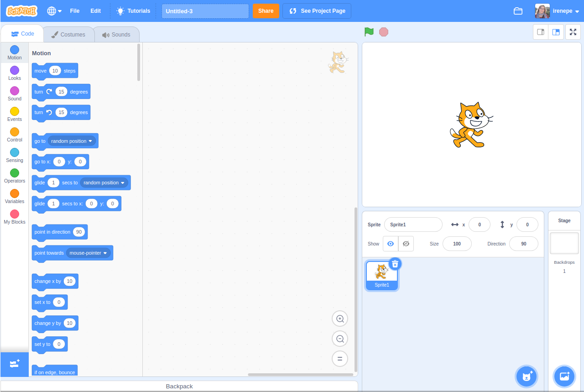Click Choose a Sprite cat button
This screenshot has width=584, height=392.
[527, 376]
